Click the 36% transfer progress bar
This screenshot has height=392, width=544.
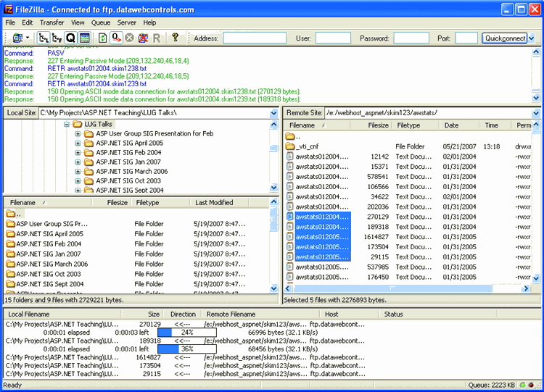click(x=187, y=349)
